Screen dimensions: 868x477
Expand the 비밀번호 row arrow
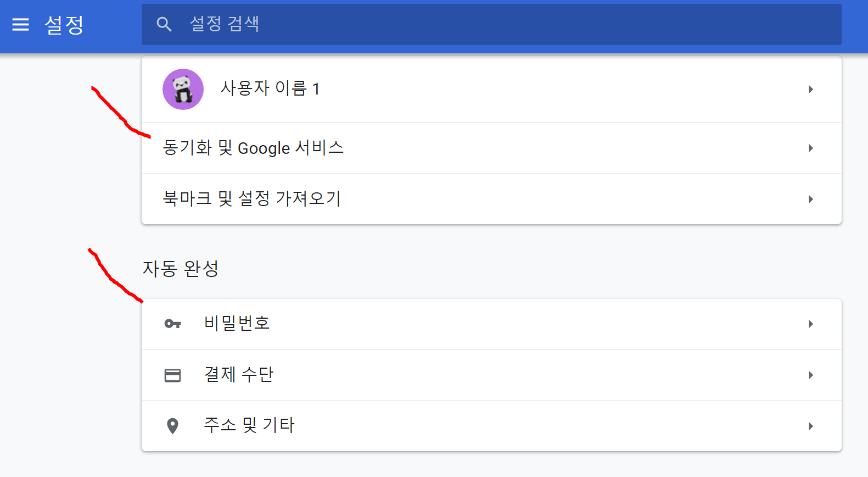point(811,324)
